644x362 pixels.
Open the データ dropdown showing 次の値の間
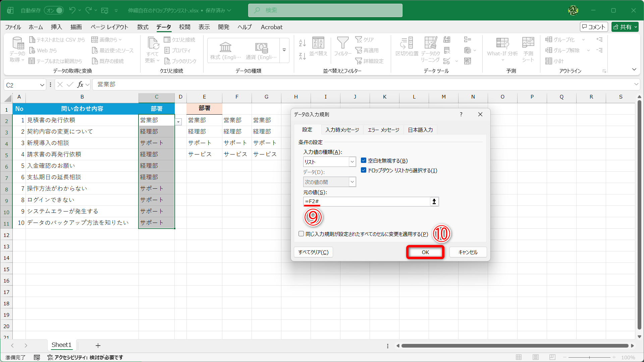click(x=352, y=182)
